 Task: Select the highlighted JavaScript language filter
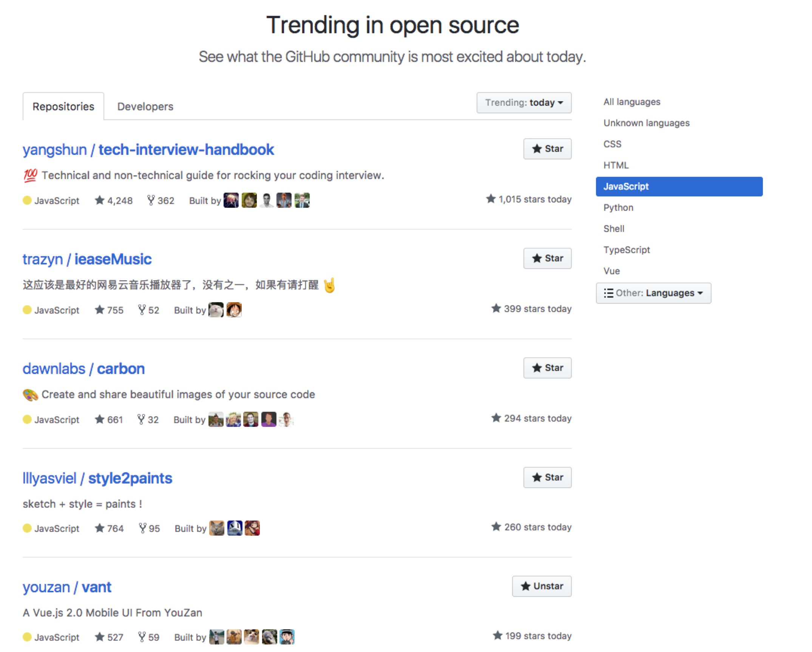[x=679, y=187]
